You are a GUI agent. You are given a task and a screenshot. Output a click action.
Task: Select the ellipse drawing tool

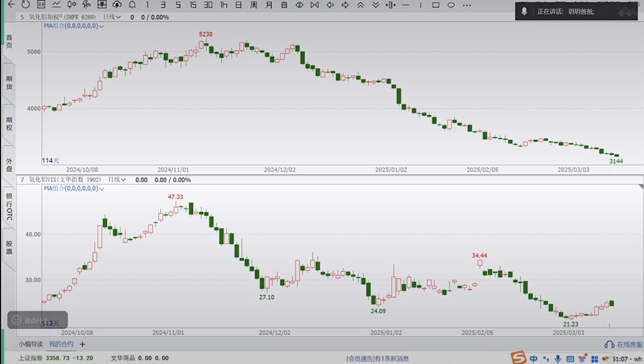[451, 5]
